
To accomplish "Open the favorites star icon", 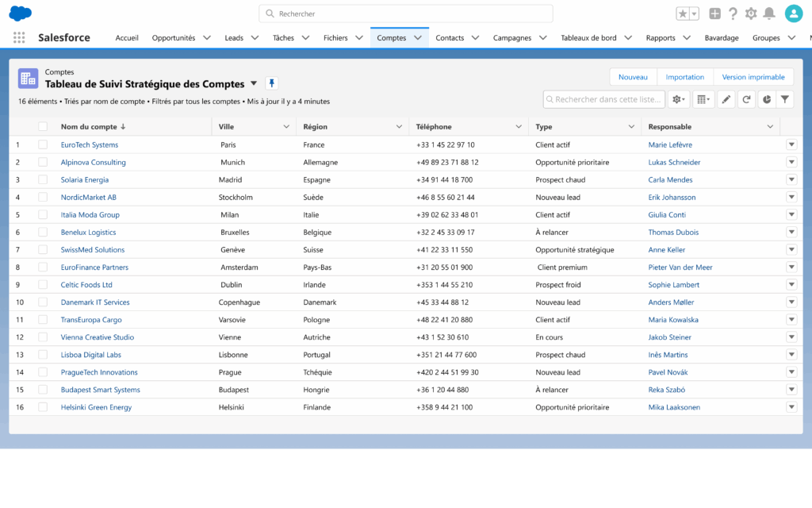I will pos(683,14).
